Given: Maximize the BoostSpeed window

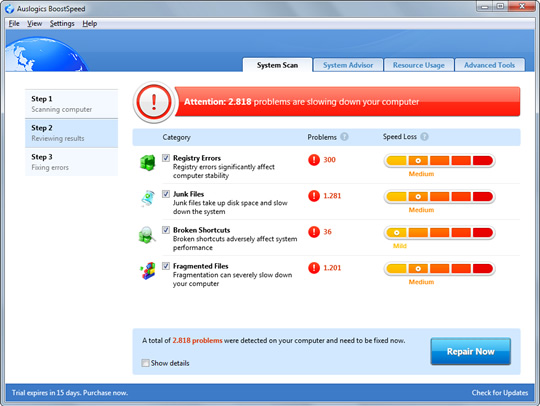Looking at the screenshot, I should pyautogui.click(x=500, y=7).
